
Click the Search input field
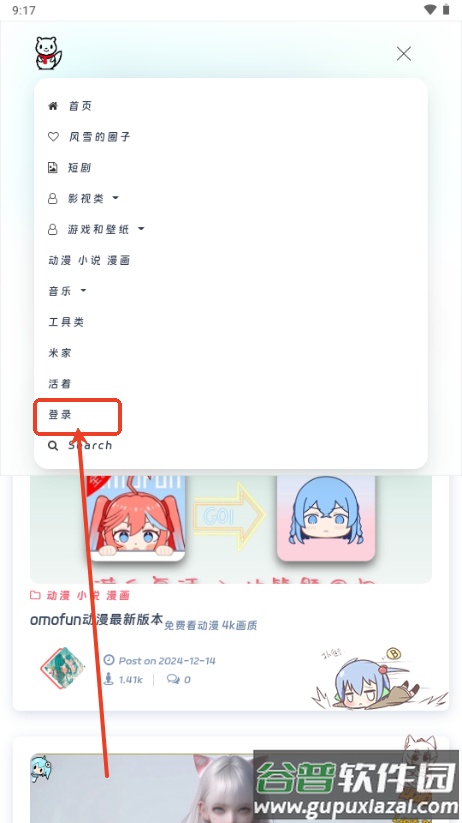90,446
